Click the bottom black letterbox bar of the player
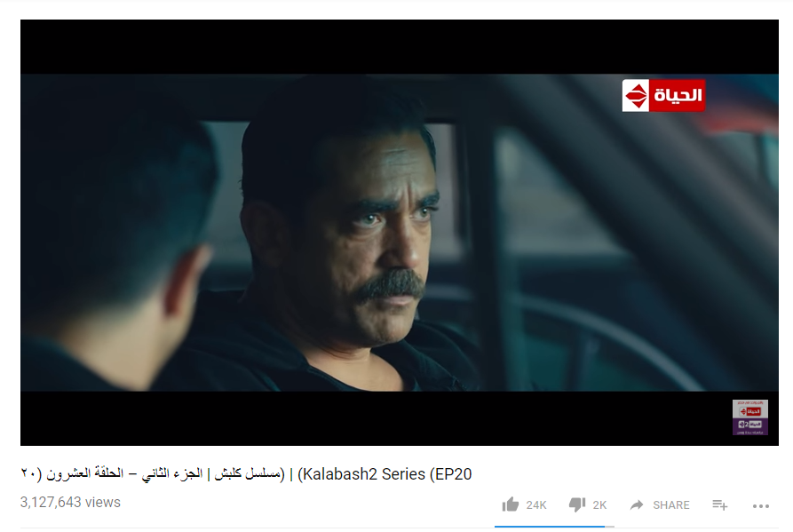This screenshot has width=793, height=532. pos(374,418)
